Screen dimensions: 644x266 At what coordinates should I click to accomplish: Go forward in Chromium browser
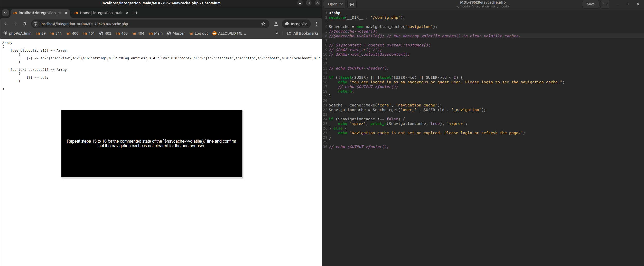pyautogui.click(x=15, y=24)
